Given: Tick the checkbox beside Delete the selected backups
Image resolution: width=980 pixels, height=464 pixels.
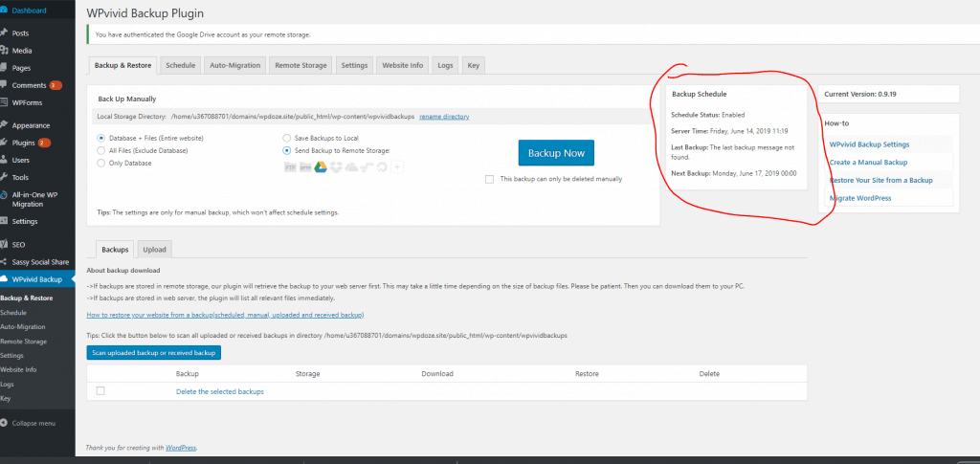Looking at the screenshot, I should [100, 391].
